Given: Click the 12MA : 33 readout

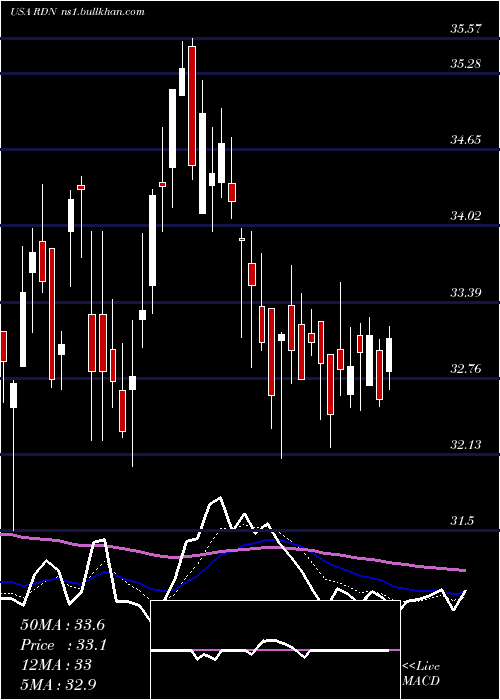Looking at the screenshot, I should (56, 665).
